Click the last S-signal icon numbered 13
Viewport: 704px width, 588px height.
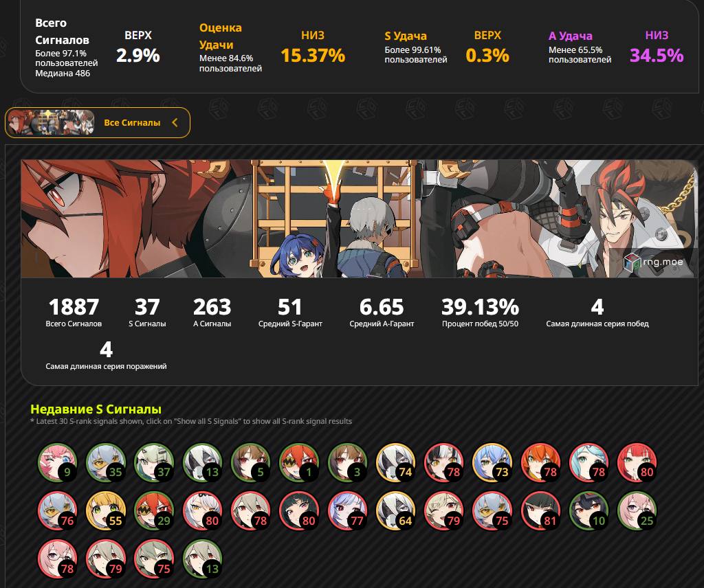point(203,559)
